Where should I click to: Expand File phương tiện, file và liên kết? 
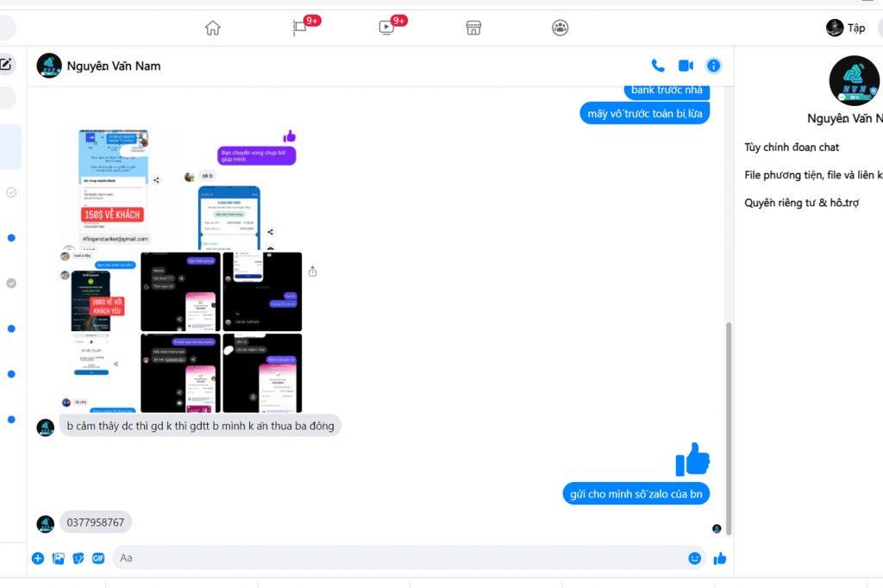[x=812, y=175]
